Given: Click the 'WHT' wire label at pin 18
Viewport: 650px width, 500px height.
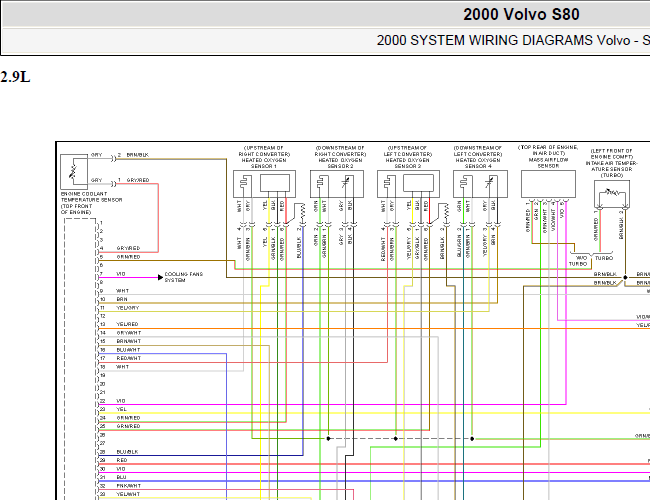Looking at the screenshot, I should tap(122, 367).
